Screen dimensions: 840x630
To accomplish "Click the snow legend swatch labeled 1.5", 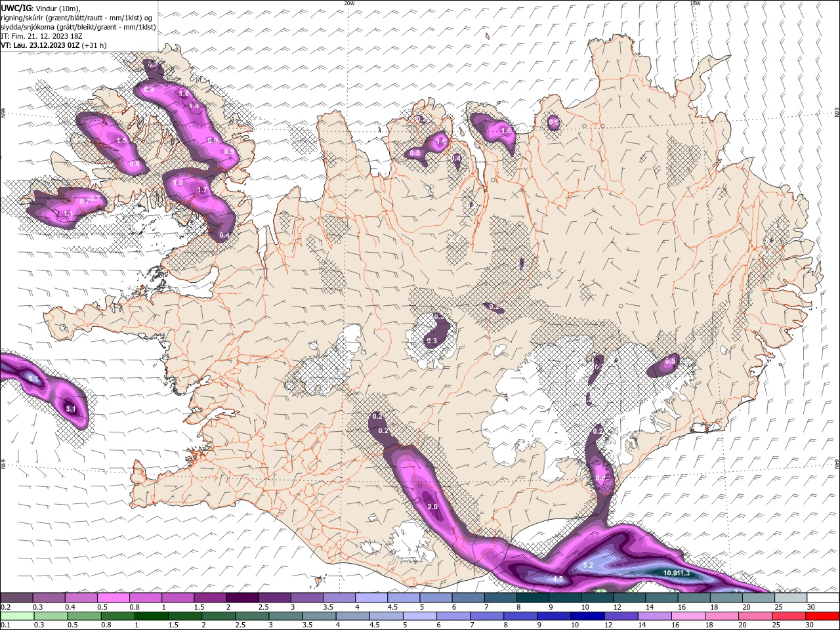I will (210, 598).
